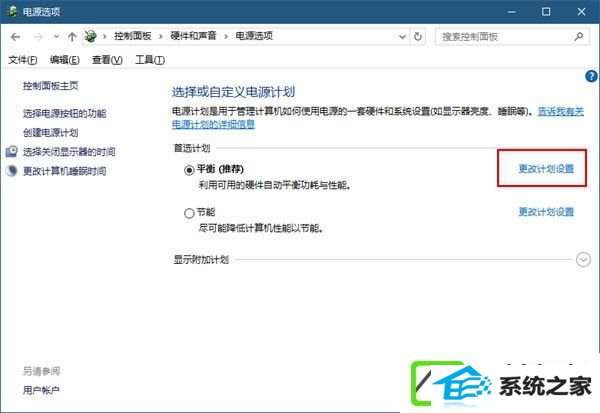Expand 显示附加计划 with the chevron
This screenshot has width=600, height=413.
click(583, 260)
